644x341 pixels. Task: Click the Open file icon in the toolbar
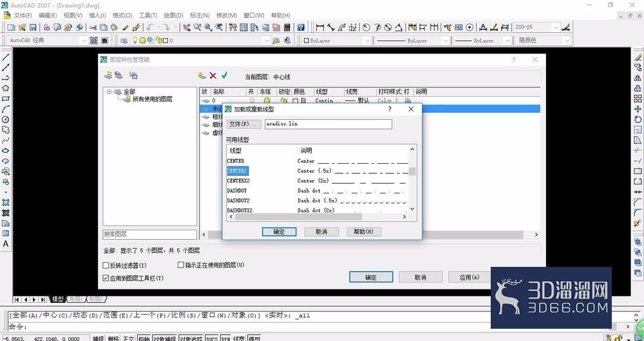(x=22, y=28)
